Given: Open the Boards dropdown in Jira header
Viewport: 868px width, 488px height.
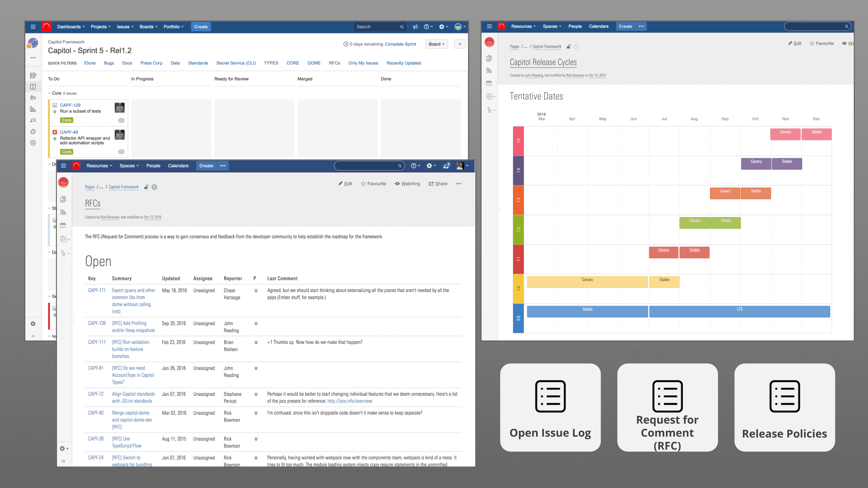Looking at the screenshot, I should pyautogui.click(x=149, y=27).
